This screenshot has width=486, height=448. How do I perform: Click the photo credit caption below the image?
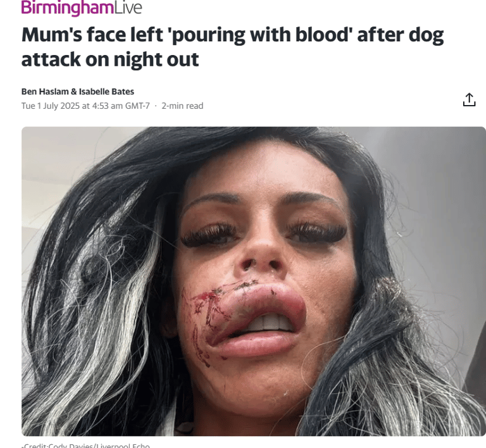click(85, 445)
